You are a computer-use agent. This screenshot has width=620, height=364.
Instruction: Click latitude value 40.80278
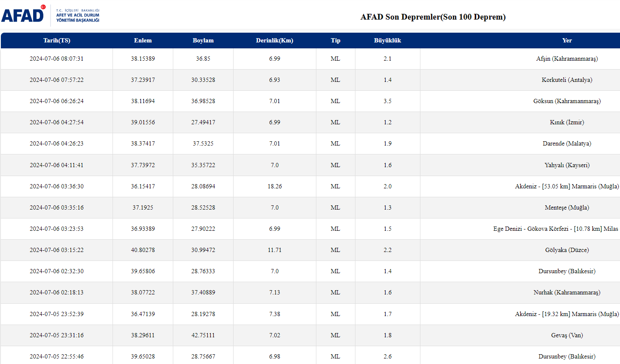[x=143, y=250]
